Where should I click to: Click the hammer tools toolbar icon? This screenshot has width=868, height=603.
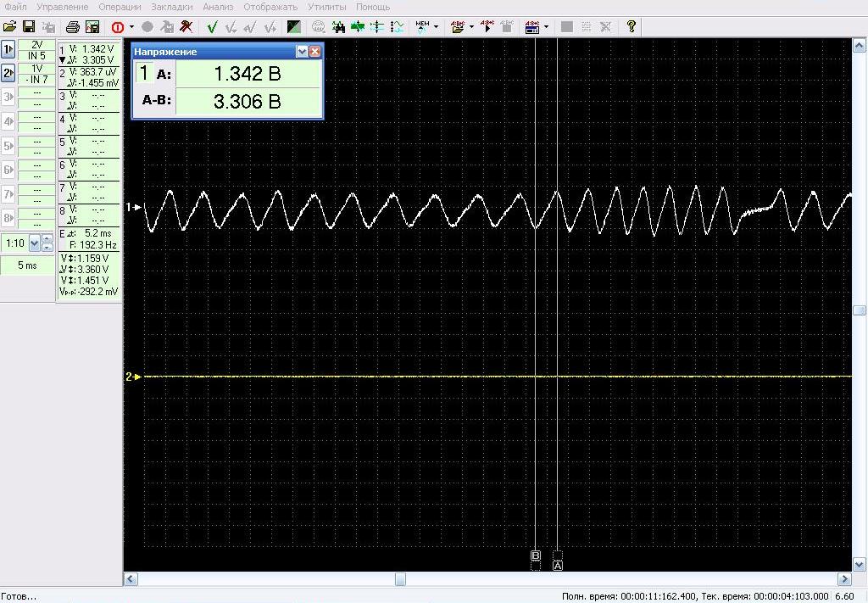click(x=186, y=26)
